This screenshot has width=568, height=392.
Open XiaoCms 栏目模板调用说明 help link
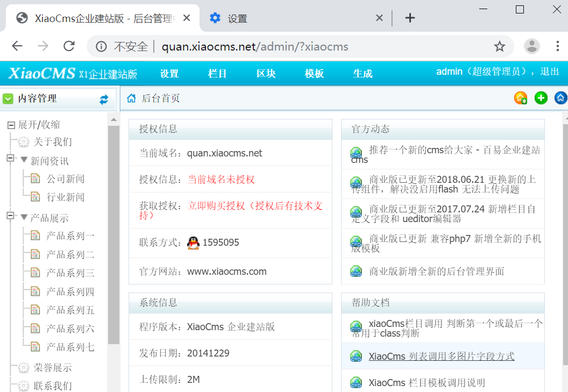click(x=427, y=382)
